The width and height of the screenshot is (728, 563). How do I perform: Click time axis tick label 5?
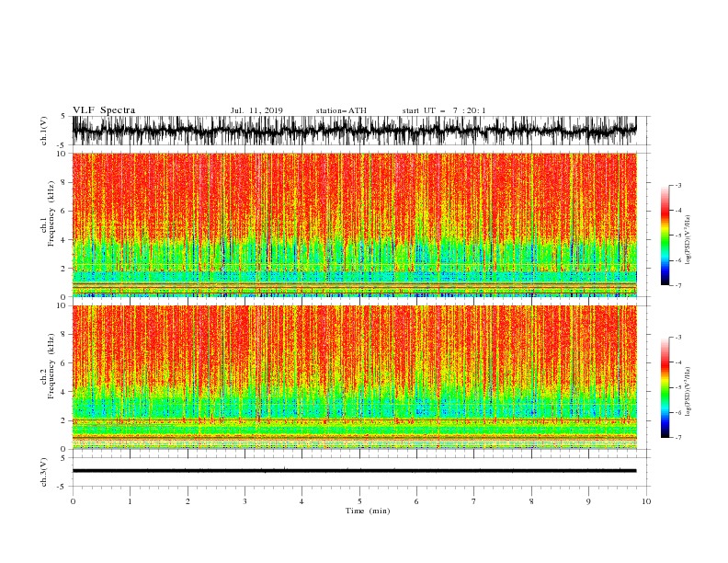[359, 501]
